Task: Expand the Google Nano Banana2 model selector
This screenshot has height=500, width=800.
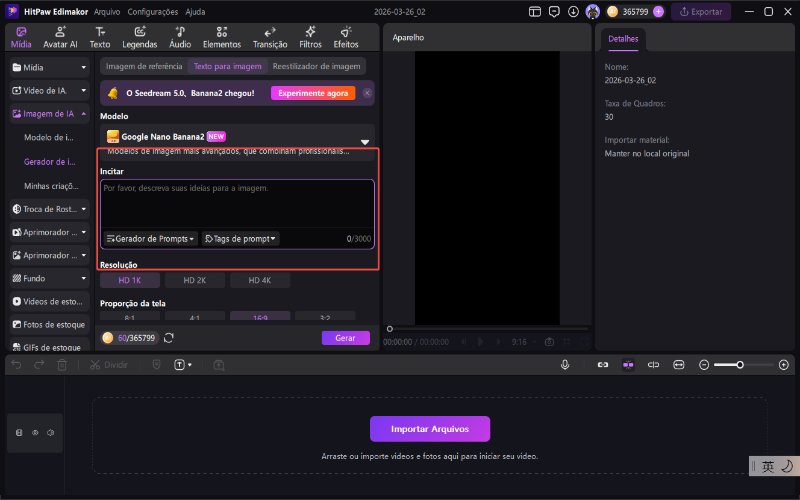Action: pyautogui.click(x=365, y=142)
